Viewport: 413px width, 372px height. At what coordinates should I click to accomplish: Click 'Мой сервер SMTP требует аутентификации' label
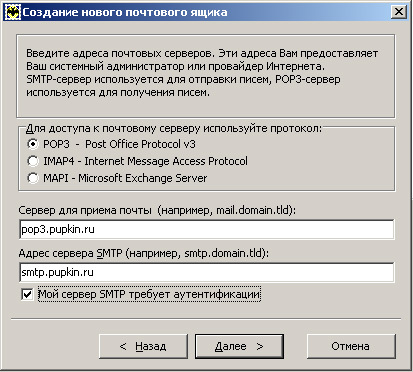tap(149, 294)
